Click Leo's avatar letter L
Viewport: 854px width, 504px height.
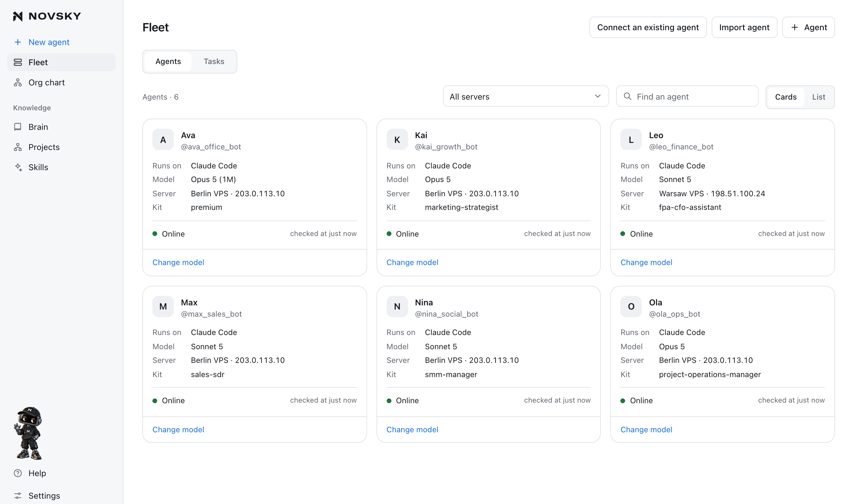[x=631, y=140]
